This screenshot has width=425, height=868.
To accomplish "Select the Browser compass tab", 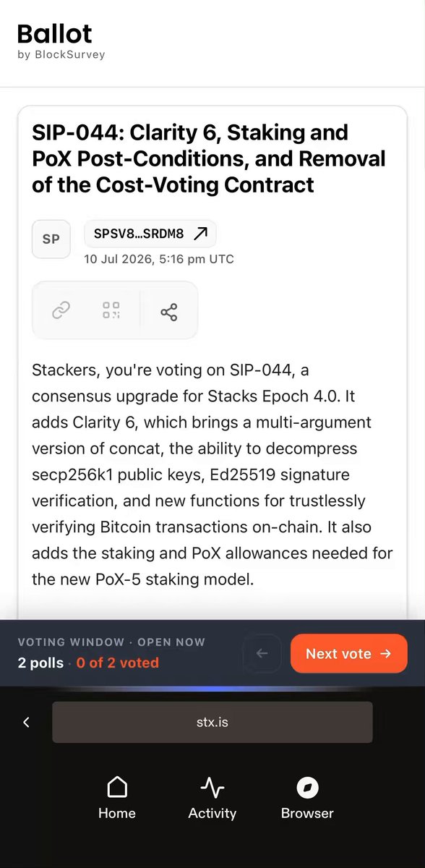I will (307, 799).
